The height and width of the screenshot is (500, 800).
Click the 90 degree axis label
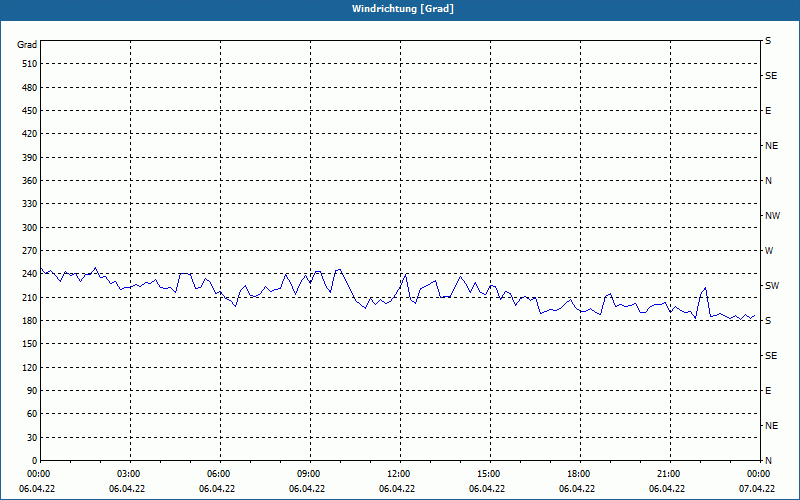[x=32, y=391]
